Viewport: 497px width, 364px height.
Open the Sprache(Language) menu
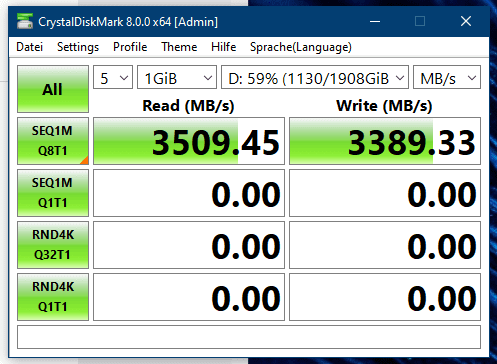301,47
